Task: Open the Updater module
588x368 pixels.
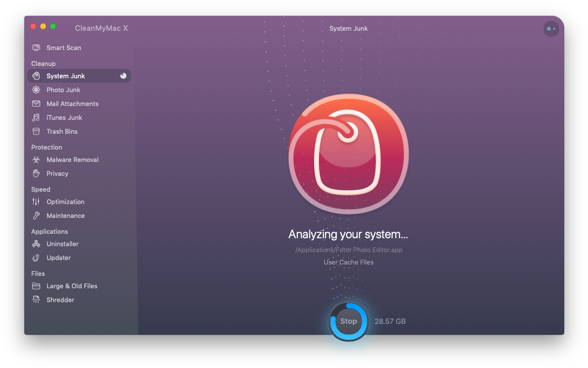Action: pos(79,258)
